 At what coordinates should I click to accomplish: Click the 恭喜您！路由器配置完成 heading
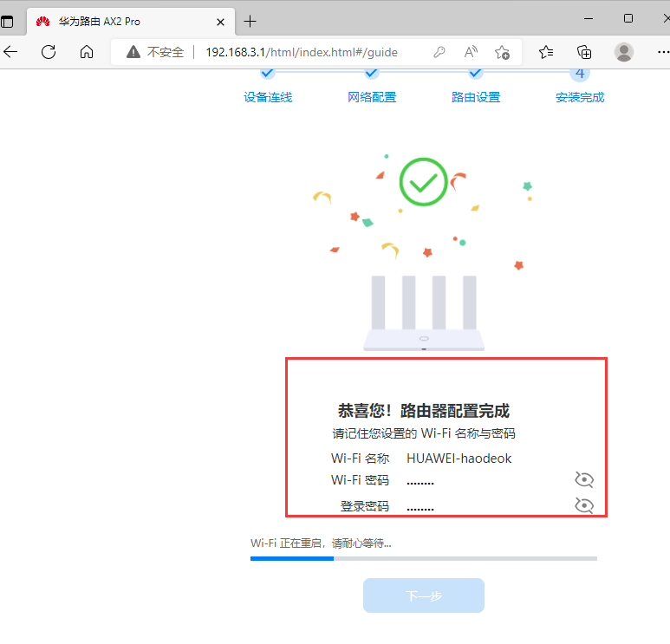pyautogui.click(x=424, y=411)
